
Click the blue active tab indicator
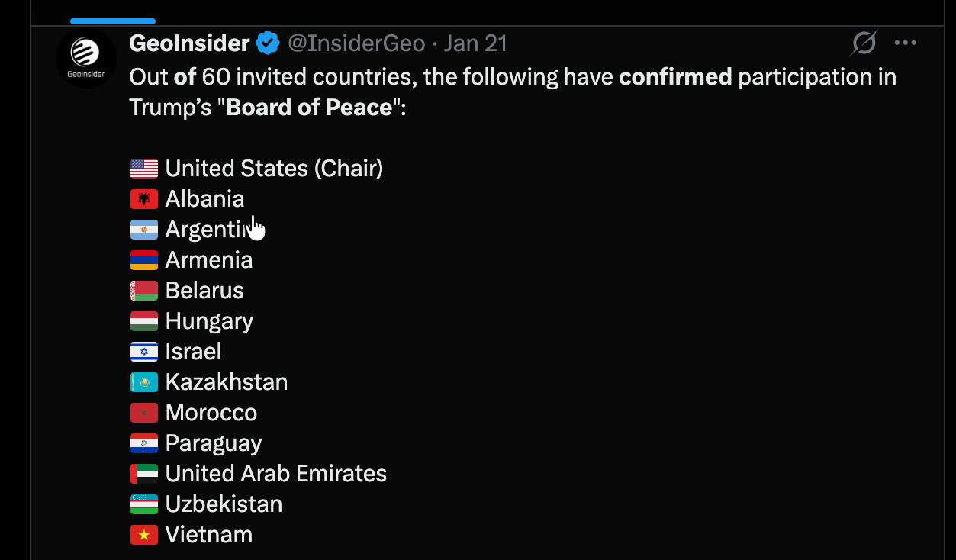113,21
